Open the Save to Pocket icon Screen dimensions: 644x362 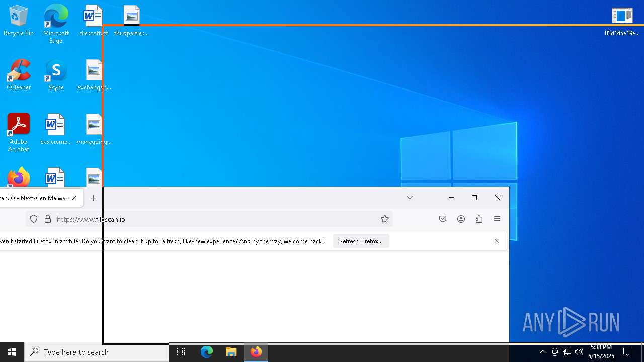pos(443,219)
